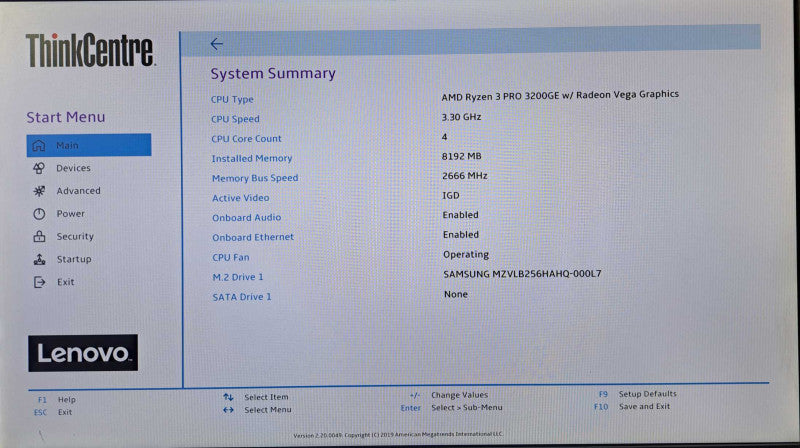This screenshot has width=800, height=448.
Task: Click the Active Video label
Action: 241,198
